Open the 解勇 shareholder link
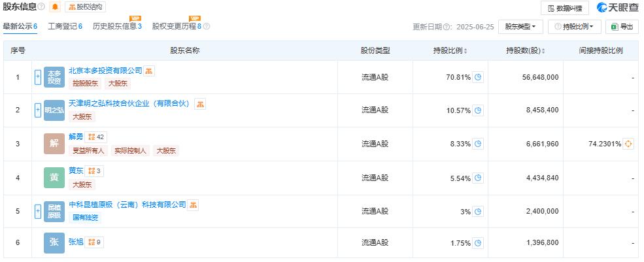644x262 pixels. click(76, 137)
